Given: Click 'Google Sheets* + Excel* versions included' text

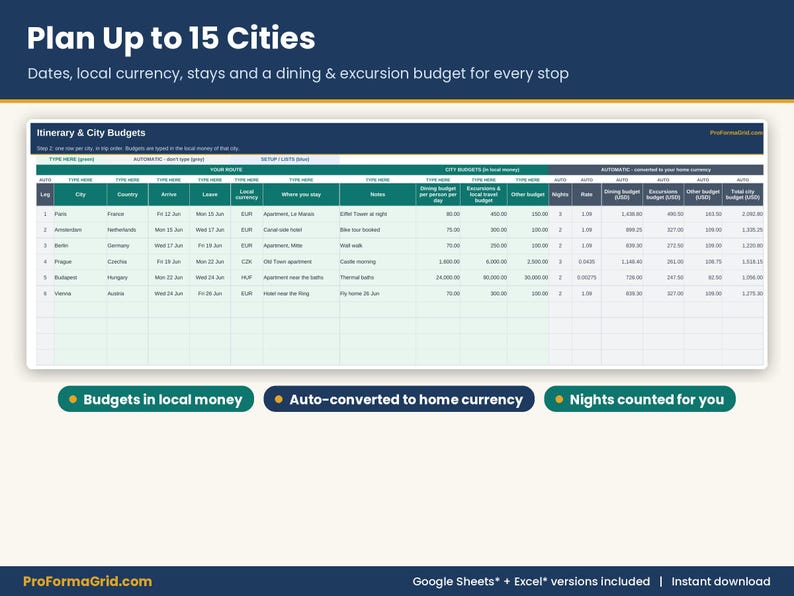Looking at the screenshot, I should pos(531,581).
